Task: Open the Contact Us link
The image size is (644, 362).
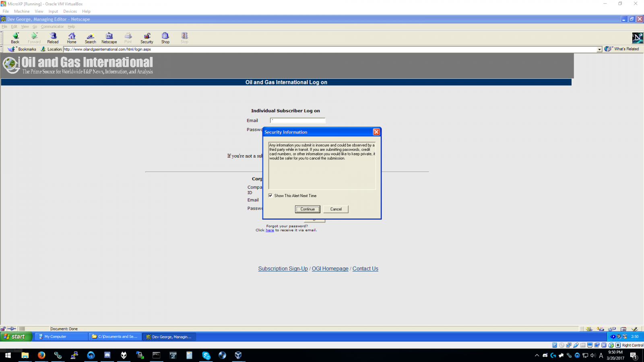Action: (365, 269)
